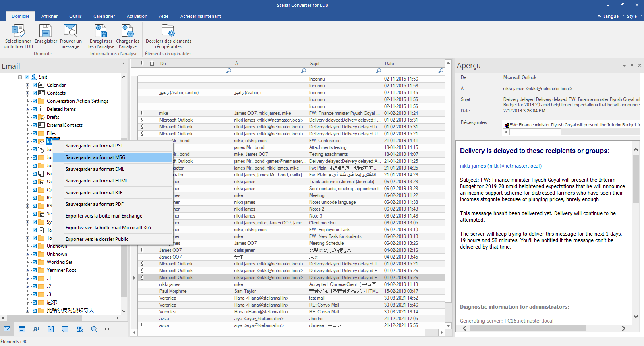Image resolution: width=644 pixels, height=346 pixels.
Task: Expand the Calendar tree node
Action: [27, 85]
